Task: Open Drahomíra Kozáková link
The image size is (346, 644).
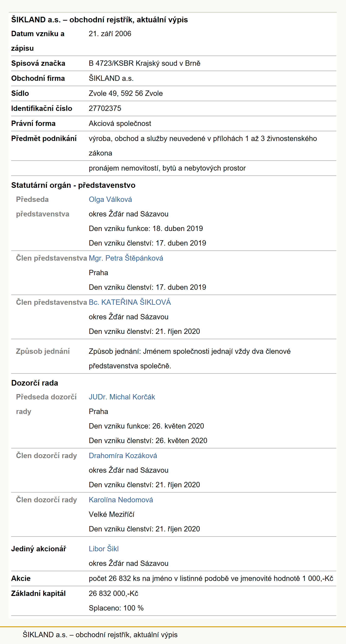Action: click(123, 455)
